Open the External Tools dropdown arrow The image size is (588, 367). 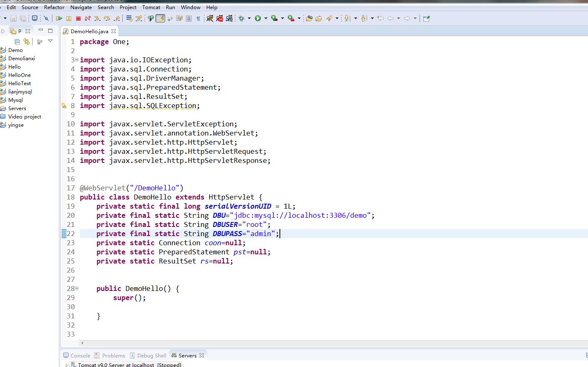tap(299, 18)
